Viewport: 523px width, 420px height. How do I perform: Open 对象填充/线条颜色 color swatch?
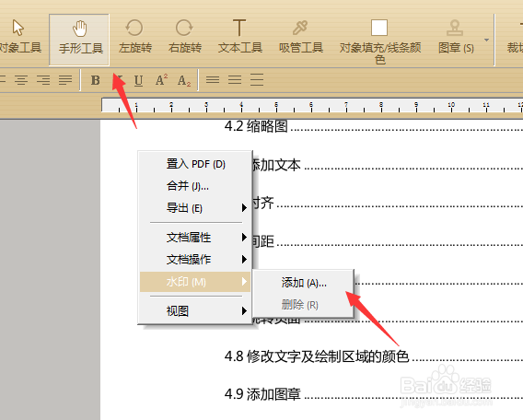pos(379,41)
